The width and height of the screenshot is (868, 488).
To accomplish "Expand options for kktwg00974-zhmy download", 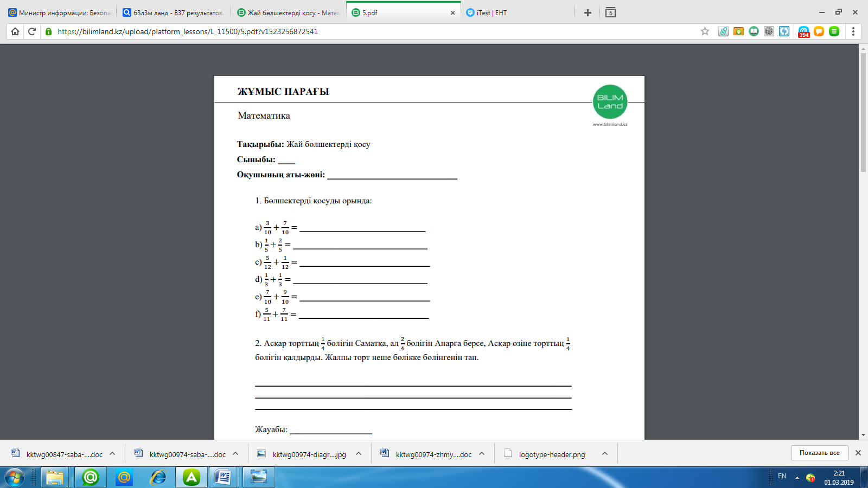I will click(482, 454).
